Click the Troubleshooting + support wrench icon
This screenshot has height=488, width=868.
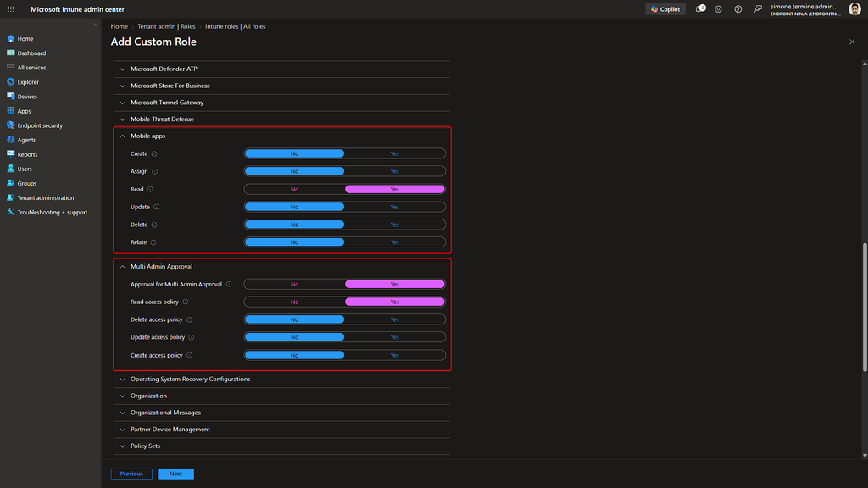10,212
